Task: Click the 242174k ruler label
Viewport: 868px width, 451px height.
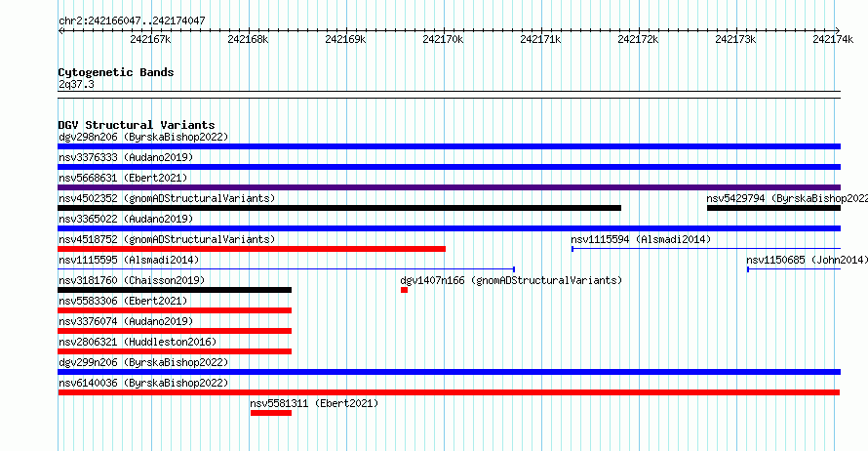Action: coord(833,39)
